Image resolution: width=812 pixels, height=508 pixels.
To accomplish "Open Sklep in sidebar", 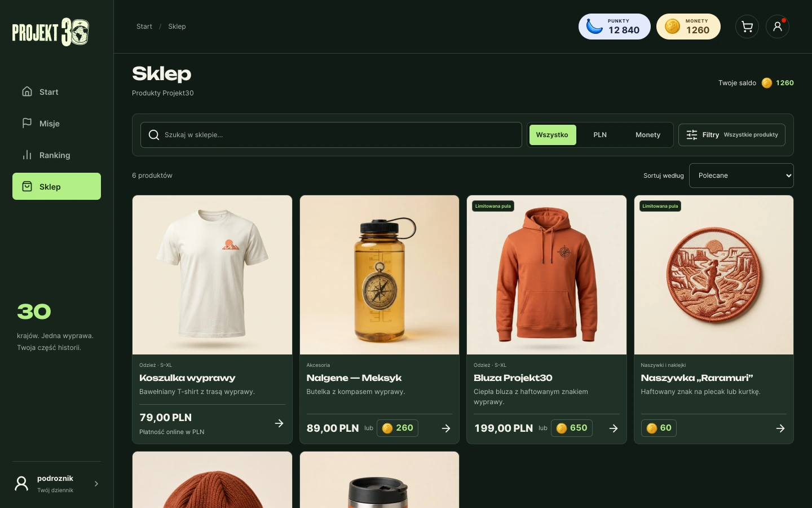I will click(56, 186).
